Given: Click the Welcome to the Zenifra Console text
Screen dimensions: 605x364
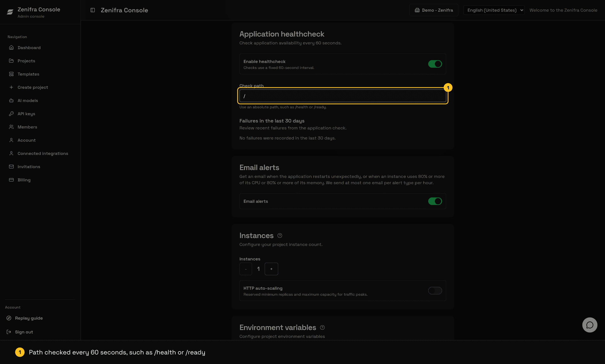Looking at the screenshot, I should tap(563, 10).
